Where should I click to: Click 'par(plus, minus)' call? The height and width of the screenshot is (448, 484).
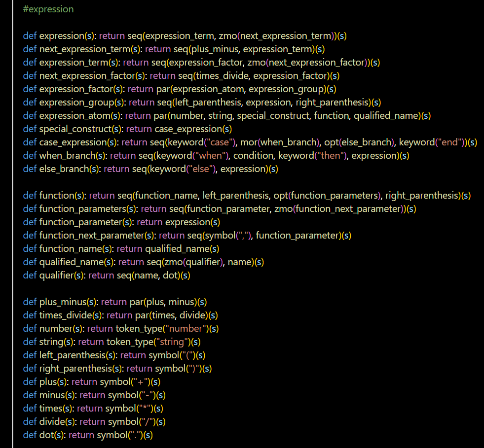(x=163, y=302)
